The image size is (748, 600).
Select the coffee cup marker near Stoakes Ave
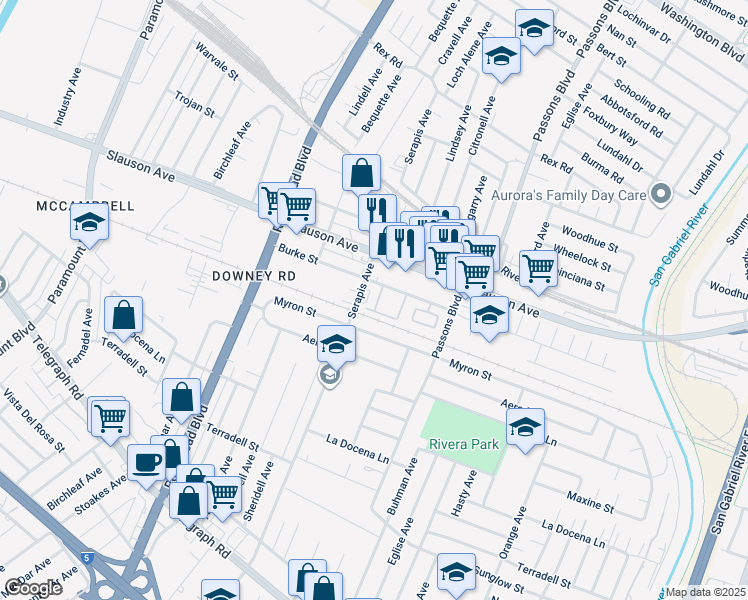tap(146, 464)
